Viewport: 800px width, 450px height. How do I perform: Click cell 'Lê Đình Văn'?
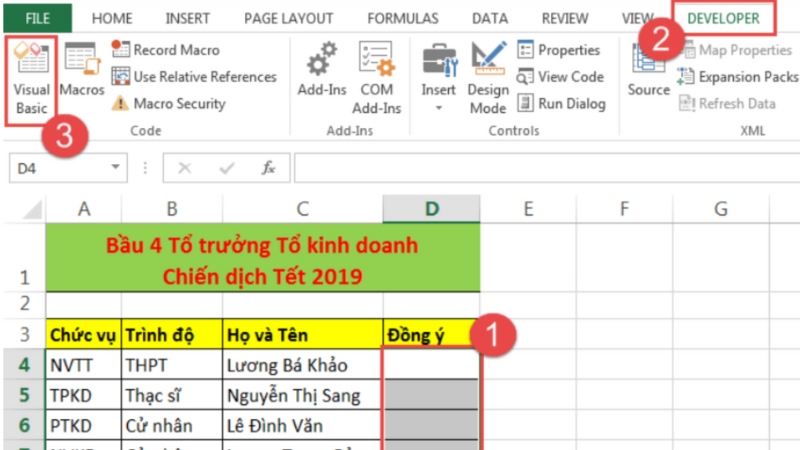(x=303, y=425)
